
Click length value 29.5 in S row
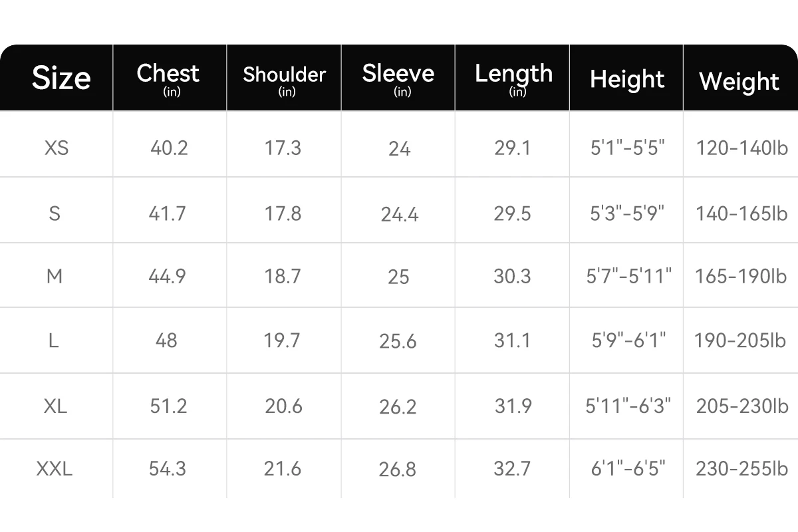pos(512,213)
